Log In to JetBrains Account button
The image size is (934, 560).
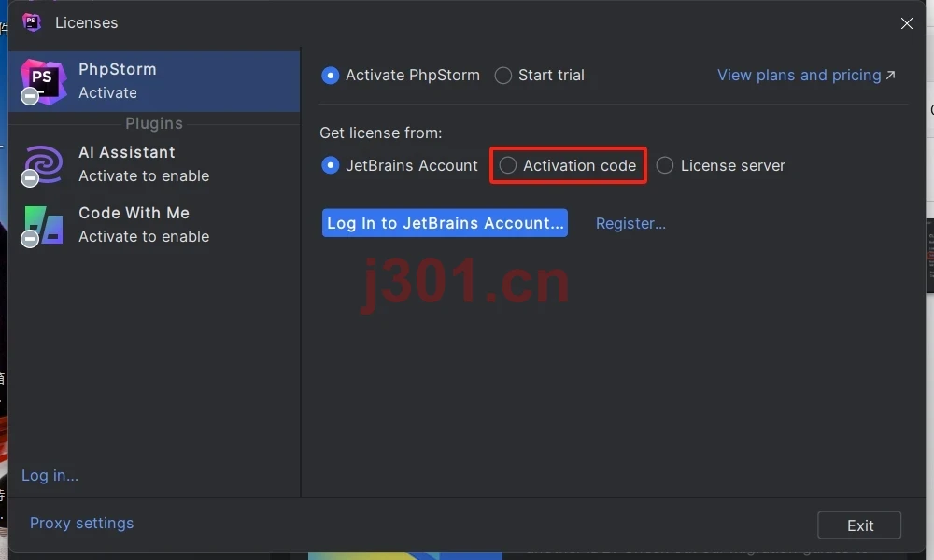point(445,223)
